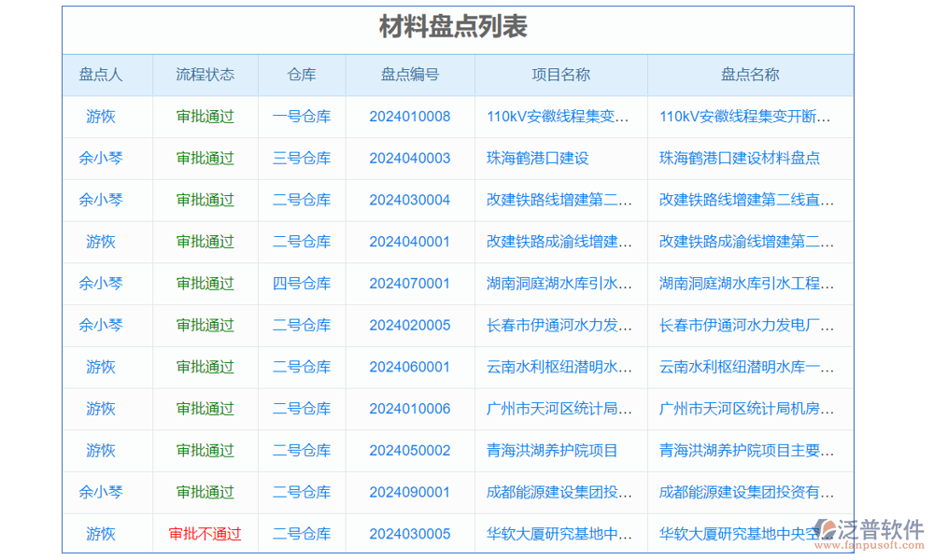934x560 pixels.
Task: Open inventory name 改建铁路成渝线增建第二…
Action: tap(747, 242)
